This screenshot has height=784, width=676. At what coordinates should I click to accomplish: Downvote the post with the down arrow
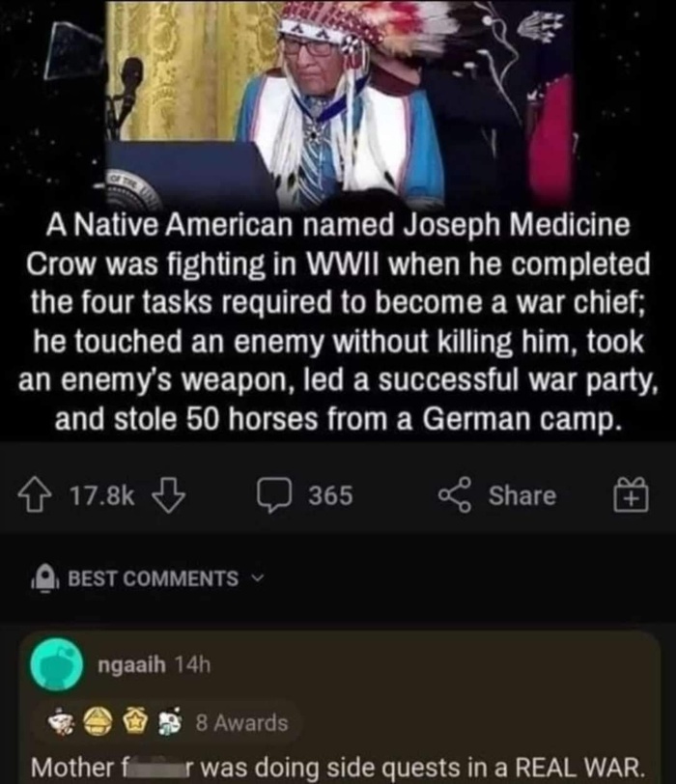(x=168, y=495)
